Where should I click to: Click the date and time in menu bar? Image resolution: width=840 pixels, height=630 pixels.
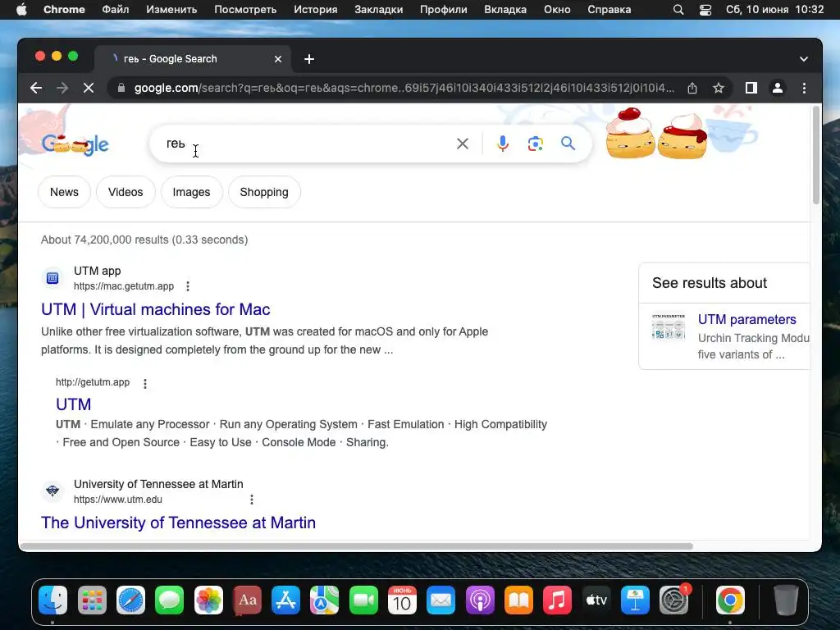click(x=774, y=10)
